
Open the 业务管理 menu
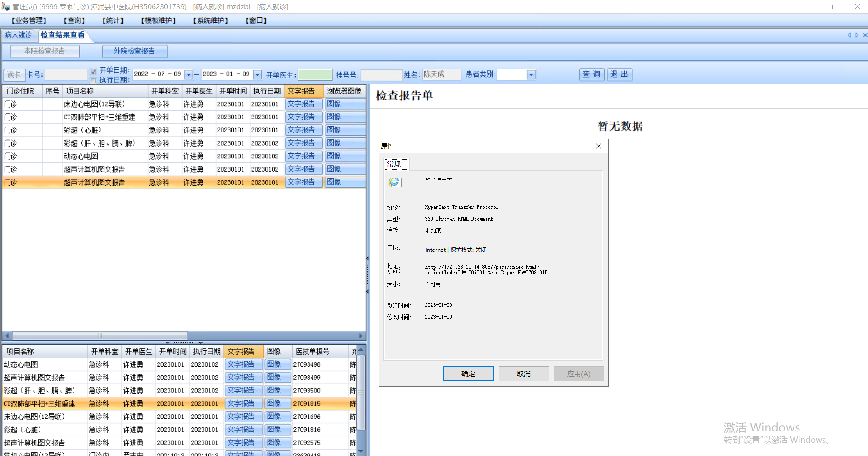29,20
